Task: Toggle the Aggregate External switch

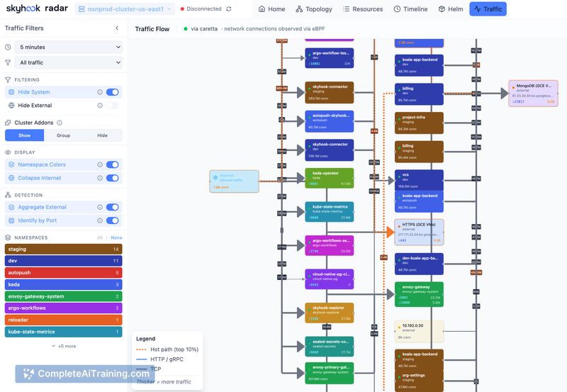Action: click(113, 207)
